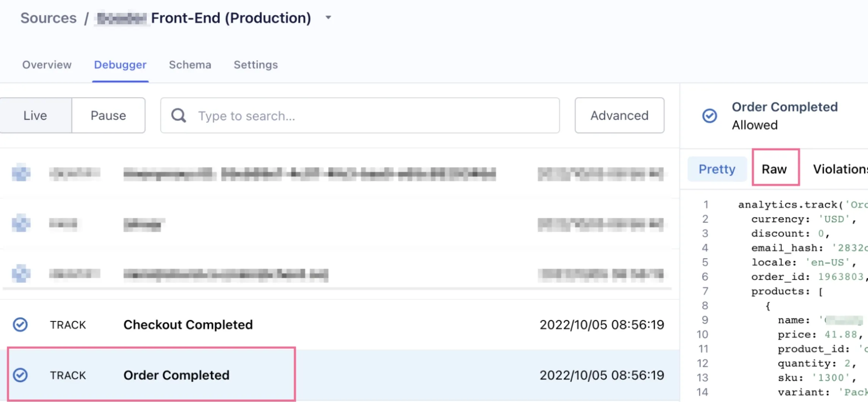Click the Checkout Completed timestamp 2022/10/05 08:56:19
This screenshot has height=402, width=868.
coord(602,325)
